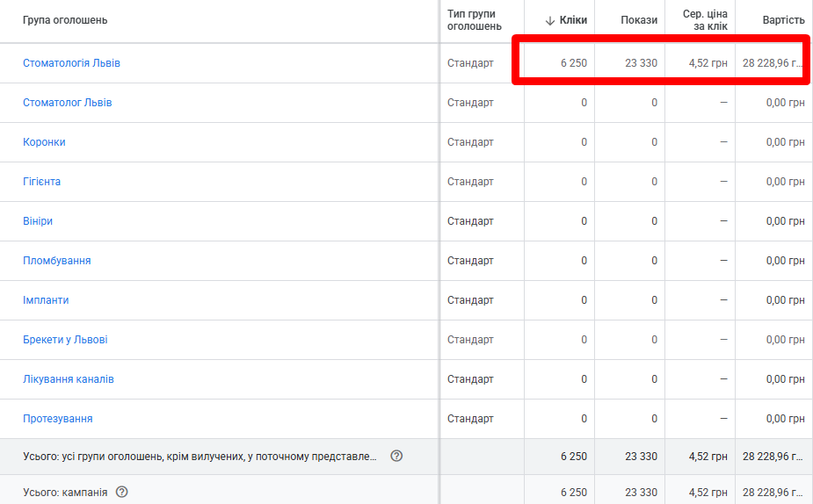Sort by the Кліки column header
The image size is (813, 504).
(573, 20)
